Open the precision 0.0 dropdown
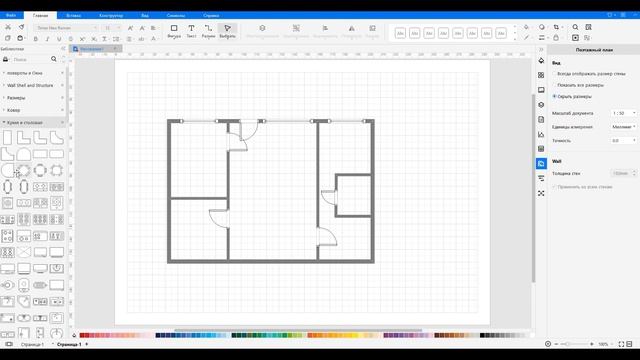640x360 pixels. [x=623, y=141]
